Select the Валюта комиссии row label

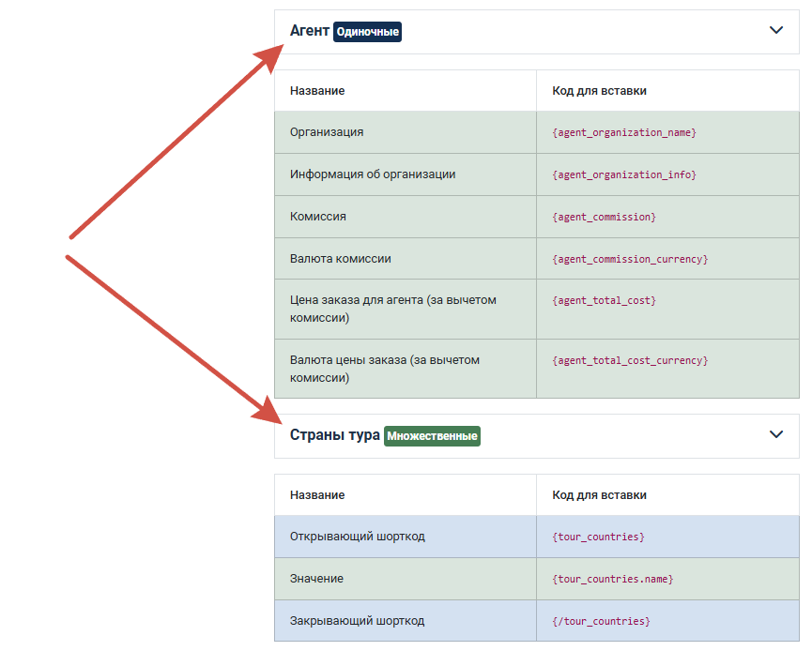pyautogui.click(x=340, y=258)
